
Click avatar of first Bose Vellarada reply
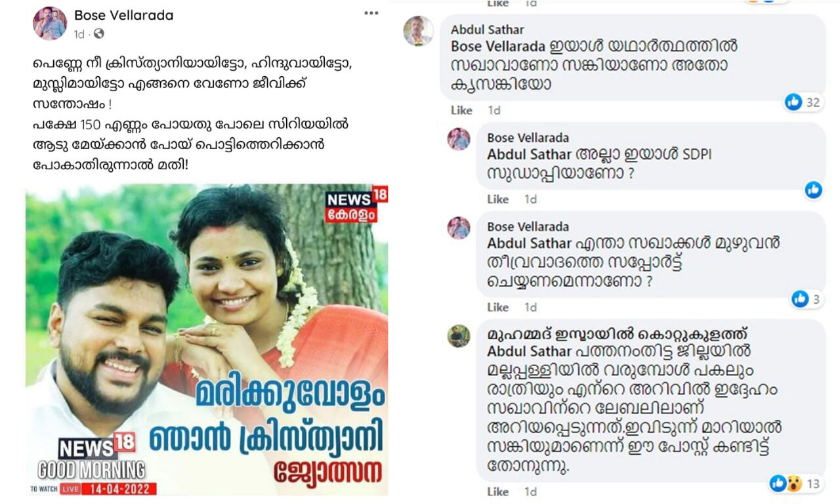click(x=459, y=139)
